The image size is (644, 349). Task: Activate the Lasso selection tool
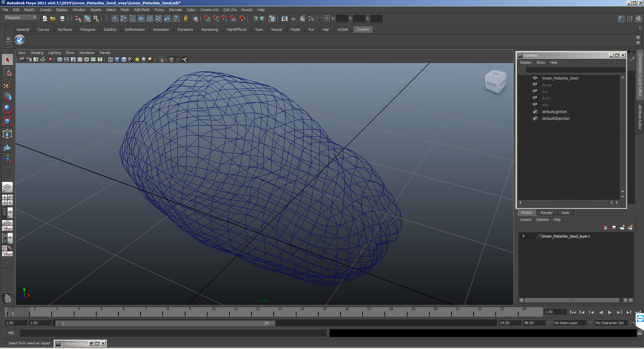coord(7,72)
